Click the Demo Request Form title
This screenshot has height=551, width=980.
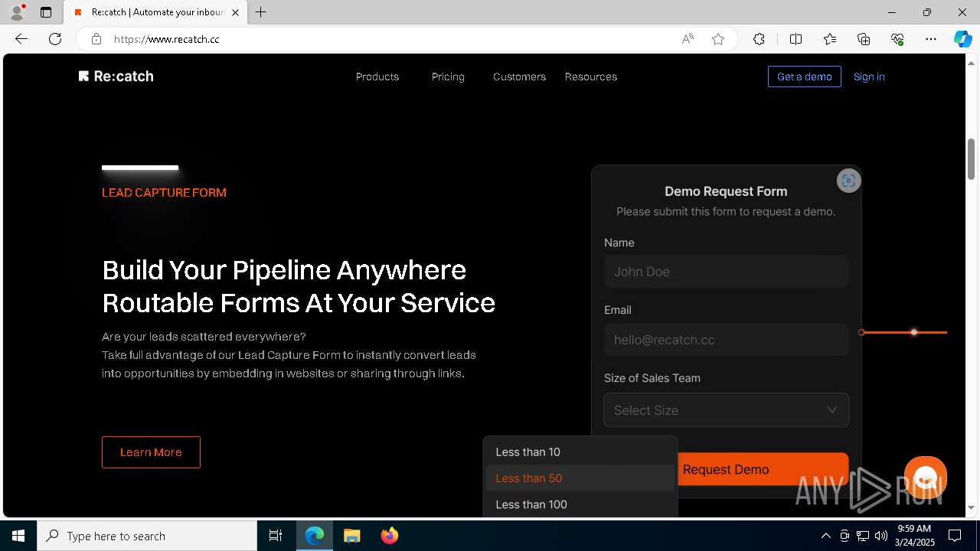726,191
